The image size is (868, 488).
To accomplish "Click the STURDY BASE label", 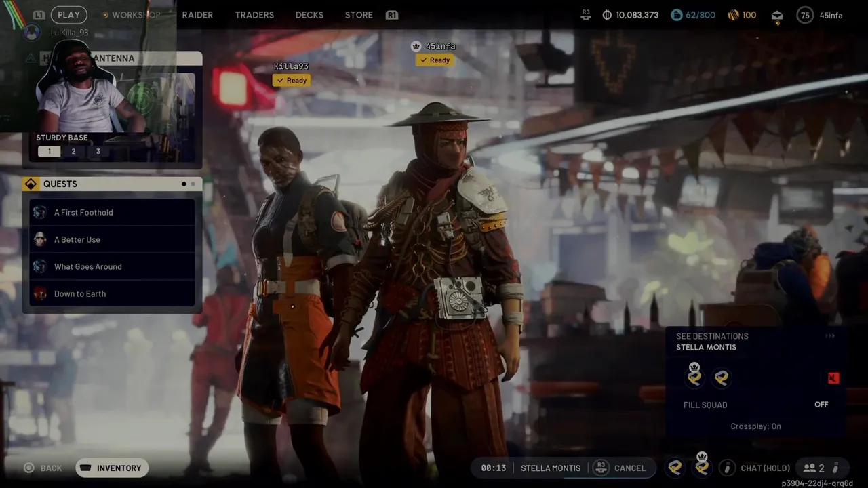I will pyautogui.click(x=62, y=138).
